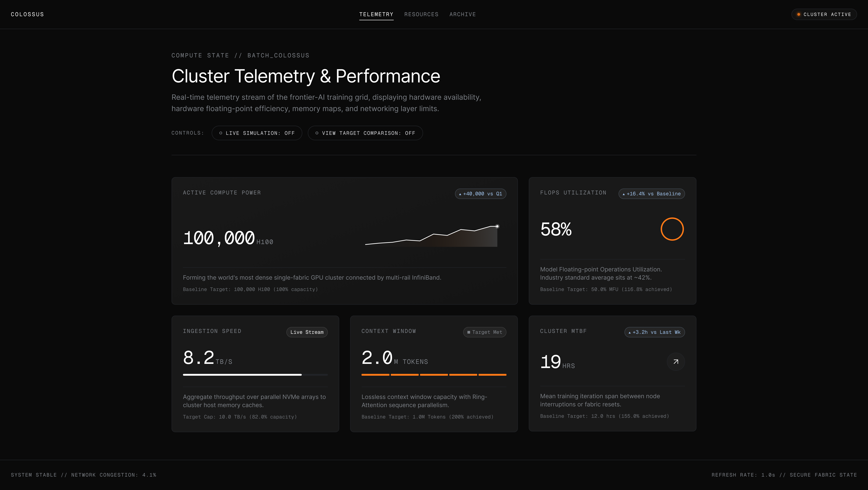The image size is (868, 490).
Task: Click the triangle in +3.2h vs Last Wk badge
Action: coord(629,333)
